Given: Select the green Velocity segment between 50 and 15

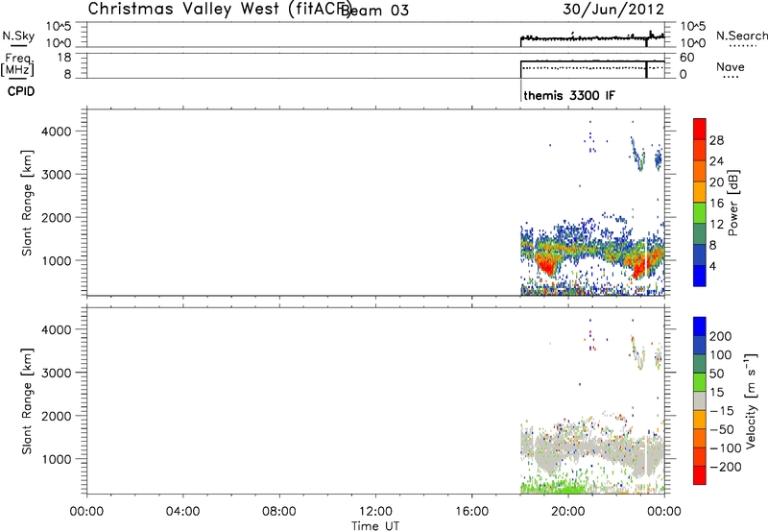Looking at the screenshot, I should (700, 382).
